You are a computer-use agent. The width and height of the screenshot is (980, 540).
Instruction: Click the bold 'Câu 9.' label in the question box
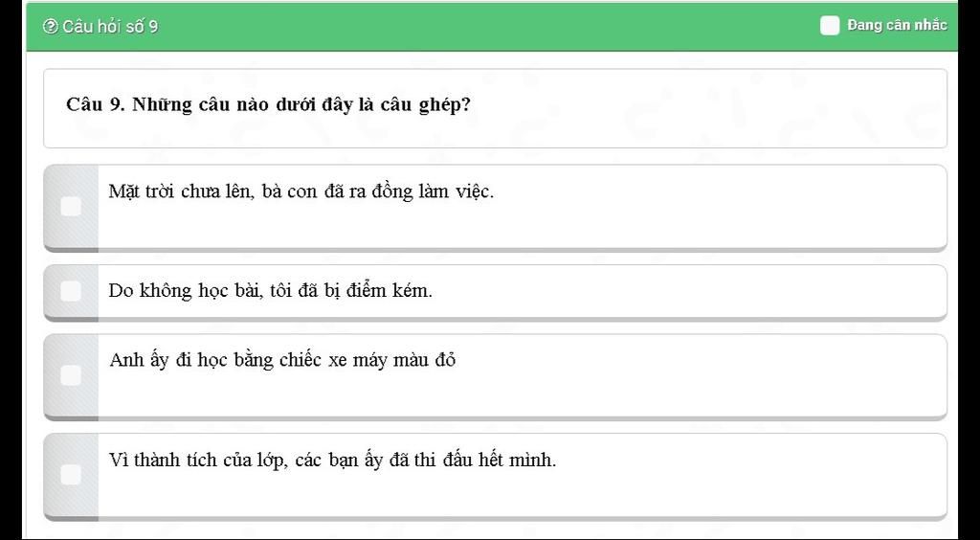click(x=97, y=104)
